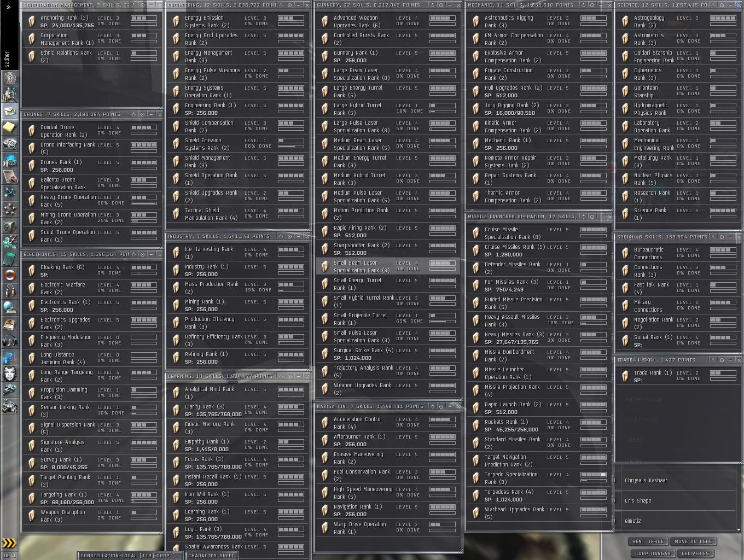Viewport: 744px width, 560px height.
Task: Click Heavy Drone Operation training progress bar
Action: (x=144, y=203)
